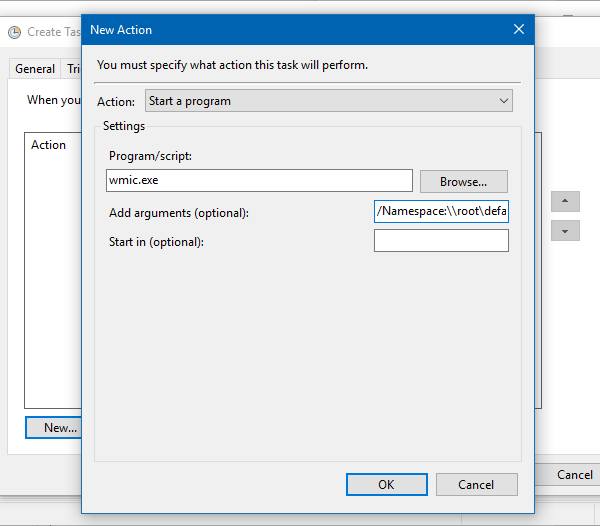This screenshot has width=600, height=526.
Task: Switch to the partially hidden Triggers tab
Action: (x=73, y=69)
